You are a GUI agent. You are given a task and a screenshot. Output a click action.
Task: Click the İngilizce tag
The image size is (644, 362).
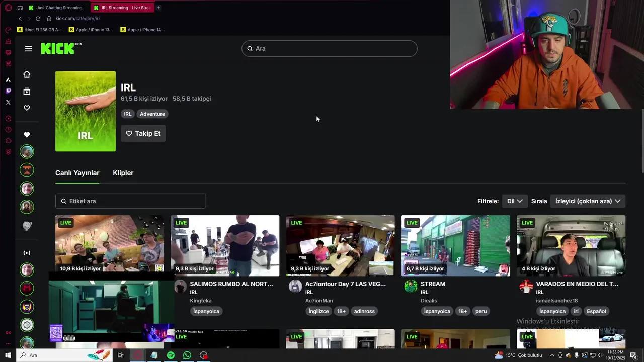[318, 311]
